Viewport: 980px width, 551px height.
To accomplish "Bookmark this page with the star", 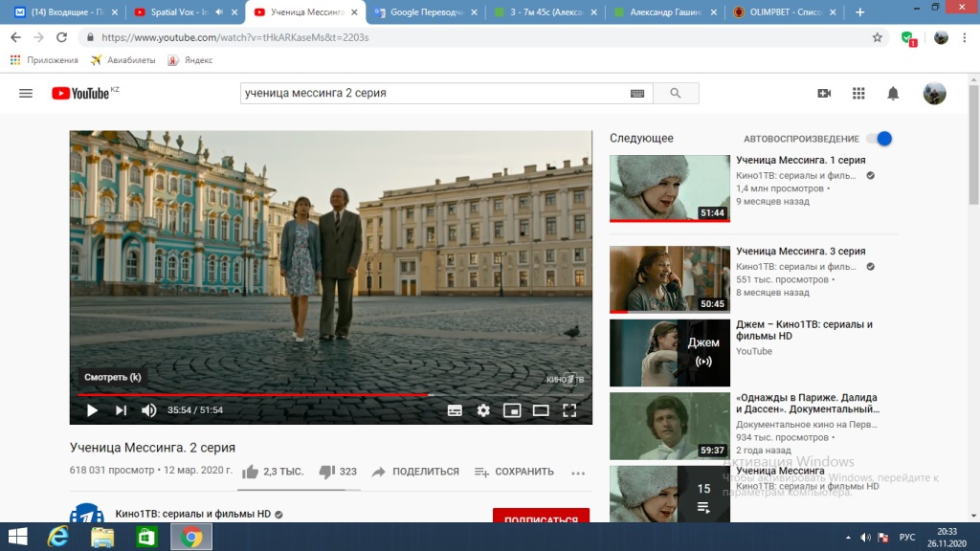I will [878, 37].
